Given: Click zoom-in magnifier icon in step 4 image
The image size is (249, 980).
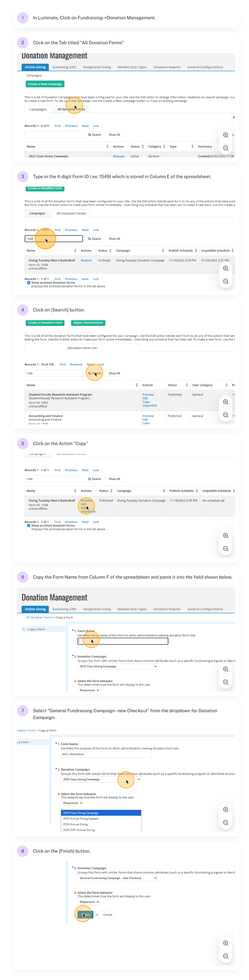Looking at the screenshot, I should pos(225,402).
